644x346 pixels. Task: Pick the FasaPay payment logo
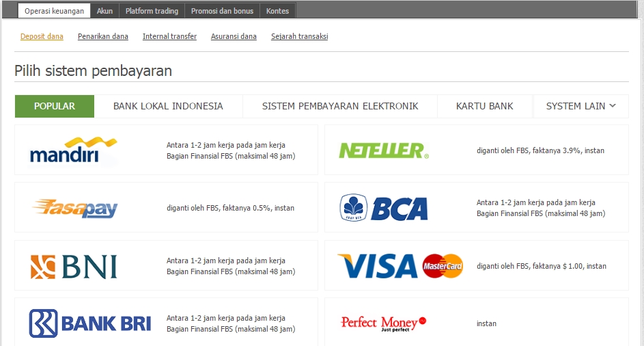pyautogui.click(x=75, y=208)
